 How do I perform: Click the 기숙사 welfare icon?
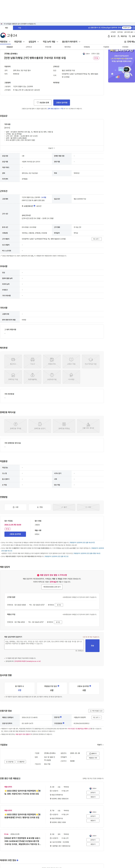click(33, 361)
